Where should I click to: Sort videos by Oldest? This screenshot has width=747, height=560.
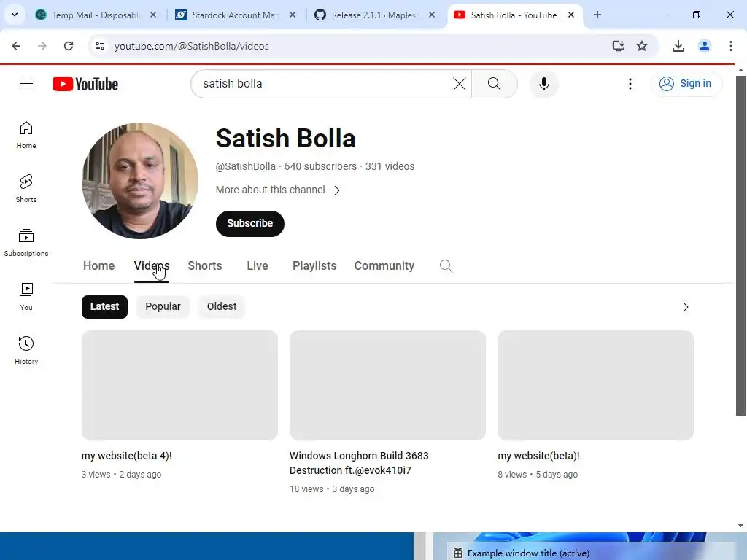click(x=222, y=307)
